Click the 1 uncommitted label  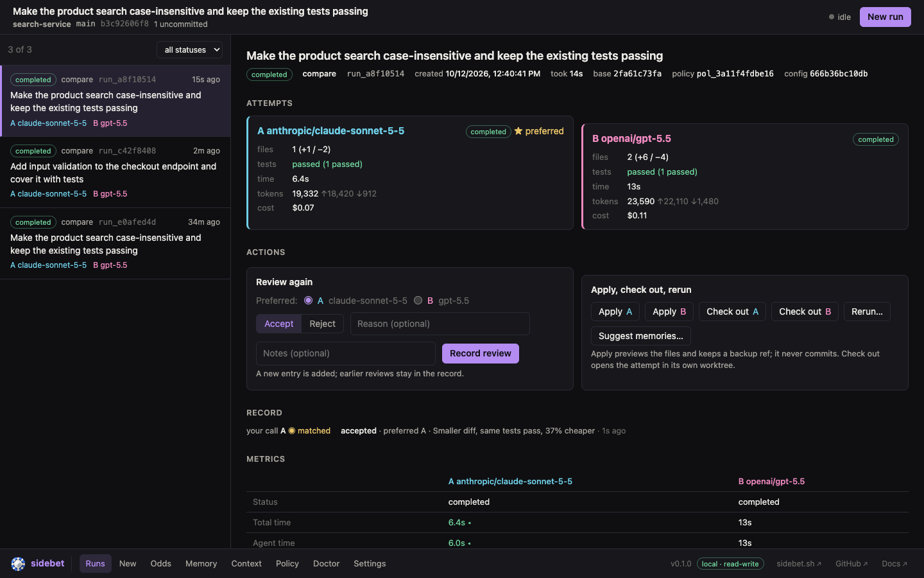[x=181, y=24]
